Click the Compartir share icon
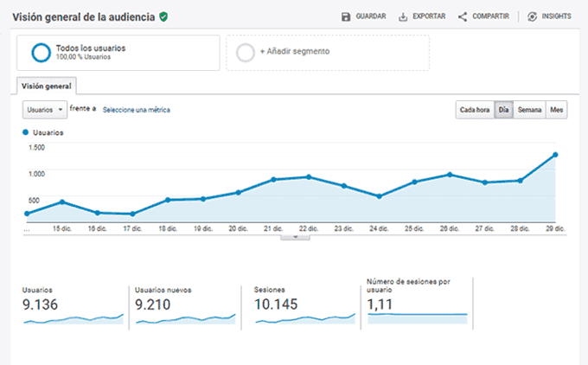Image resolution: width=588 pixels, height=365 pixels. pos(463,16)
